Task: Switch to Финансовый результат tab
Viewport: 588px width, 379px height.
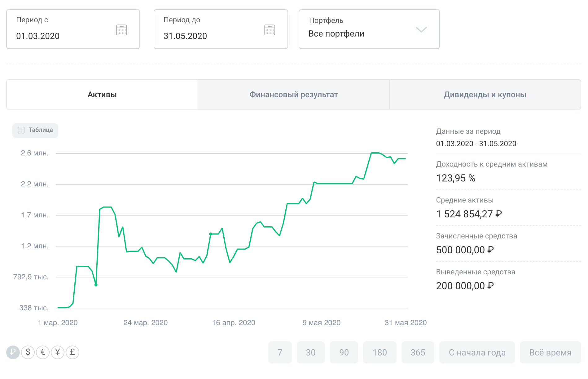Action: [293, 95]
